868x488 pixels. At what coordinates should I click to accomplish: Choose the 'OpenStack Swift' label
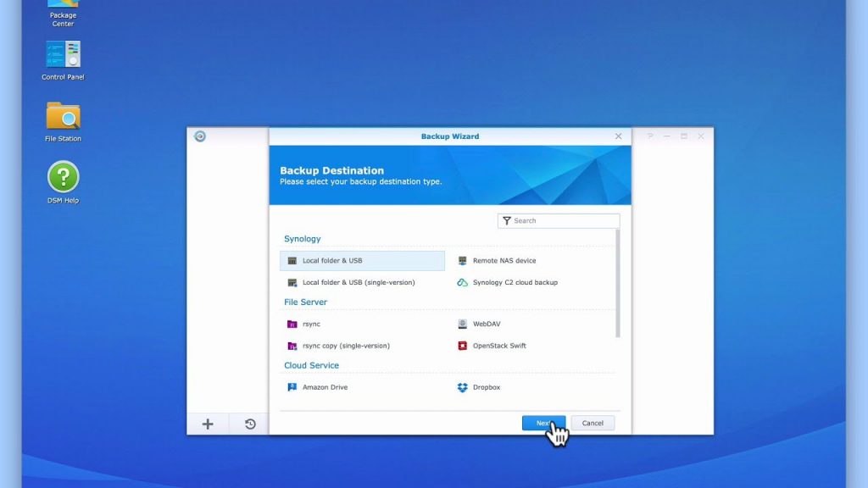(x=499, y=346)
